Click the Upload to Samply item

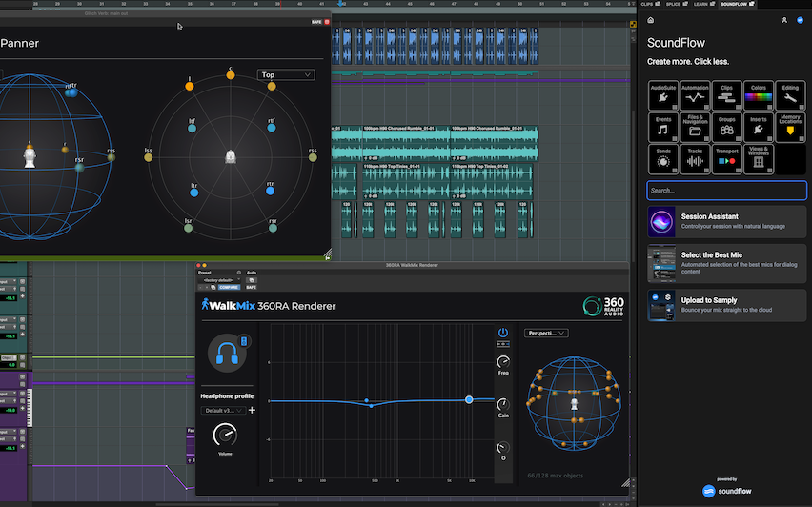click(x=726, y=305)
